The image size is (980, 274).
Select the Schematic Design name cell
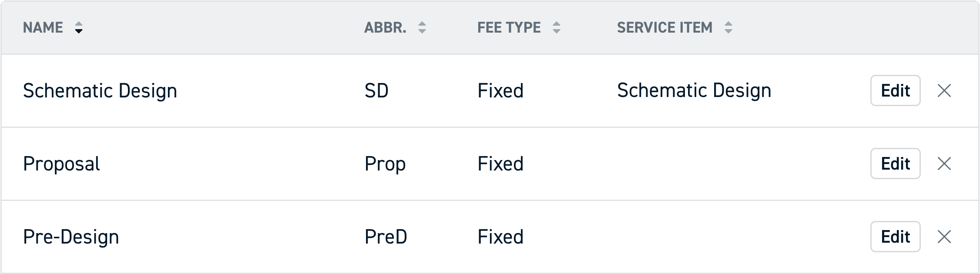tap(100, 90)
